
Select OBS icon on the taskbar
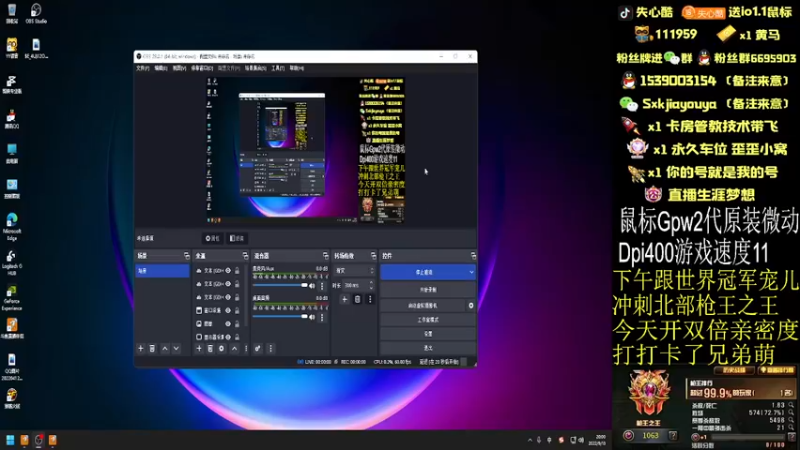click(x=38, y=440)
